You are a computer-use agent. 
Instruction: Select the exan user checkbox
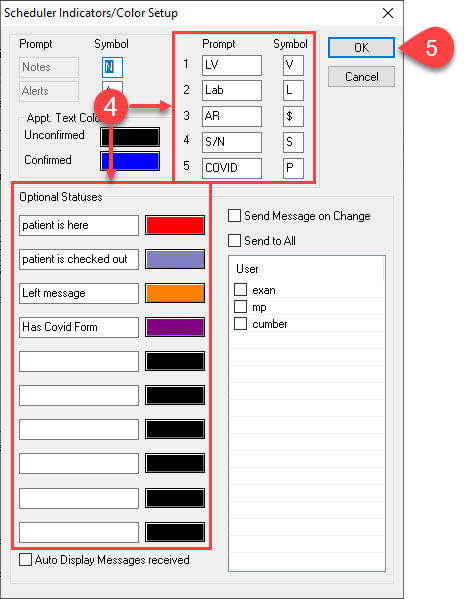(x=240, y=290)
